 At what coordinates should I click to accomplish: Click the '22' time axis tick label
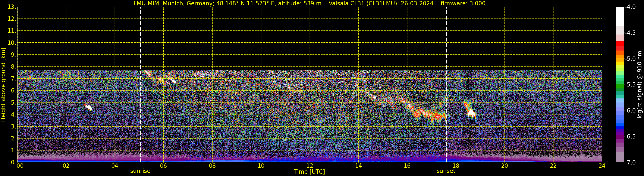tap(553, 166)
